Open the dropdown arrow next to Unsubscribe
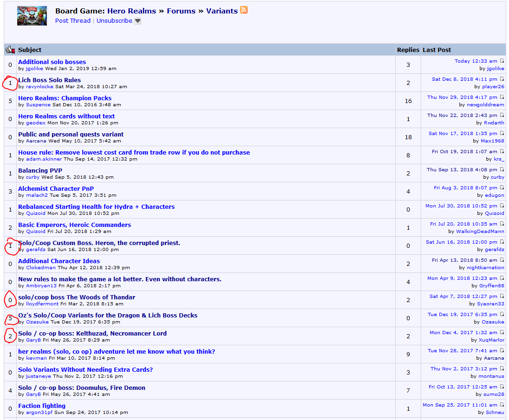This screenshot has height=420, width=509. pyautogui.click(x=137, y=21)
